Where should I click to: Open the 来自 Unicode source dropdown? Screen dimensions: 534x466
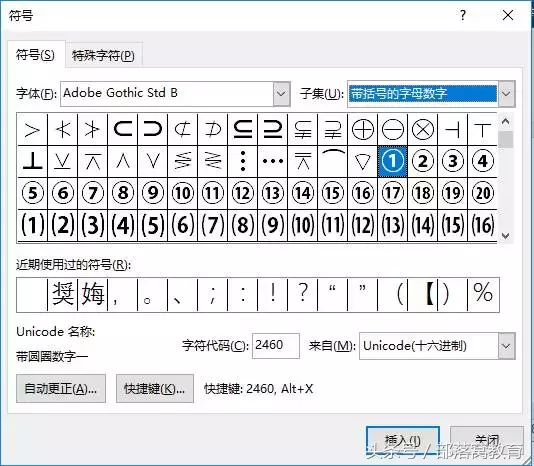pos(506,346)
